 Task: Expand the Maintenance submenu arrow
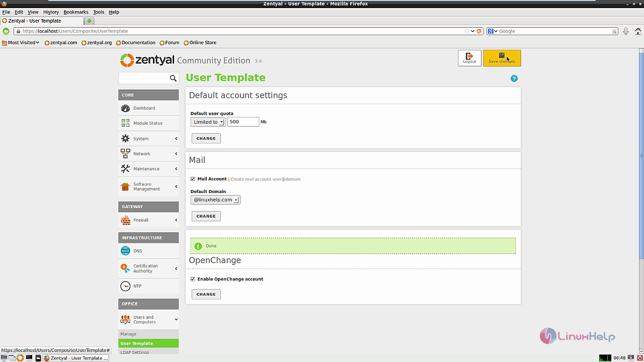coord(176,169)
